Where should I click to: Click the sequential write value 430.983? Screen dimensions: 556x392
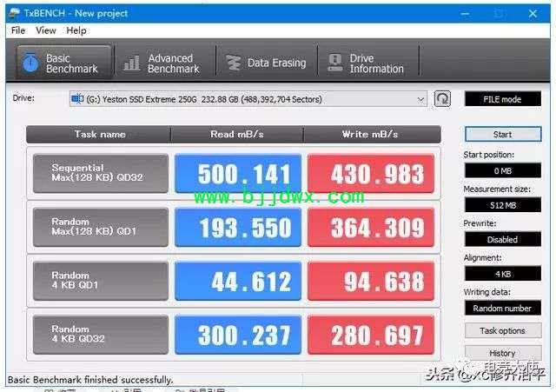click(x=371, y=174)
